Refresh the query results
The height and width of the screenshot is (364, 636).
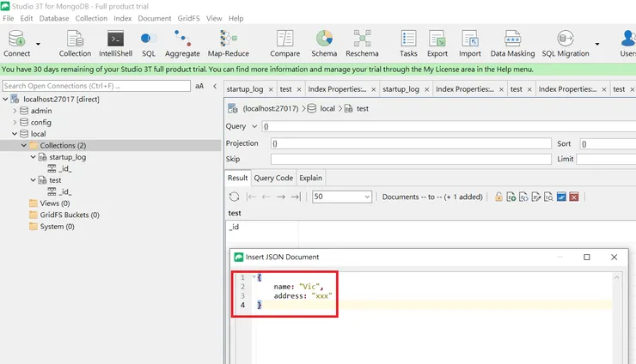pos(234,197)
